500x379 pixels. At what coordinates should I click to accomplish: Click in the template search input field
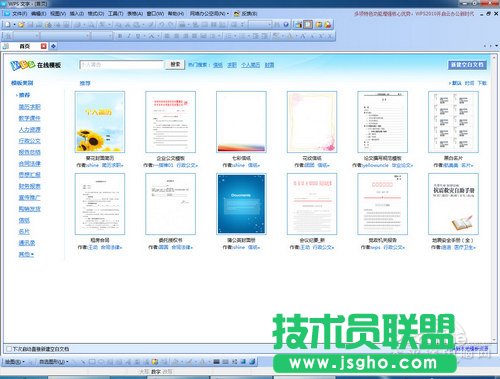(x=122, y=64)
